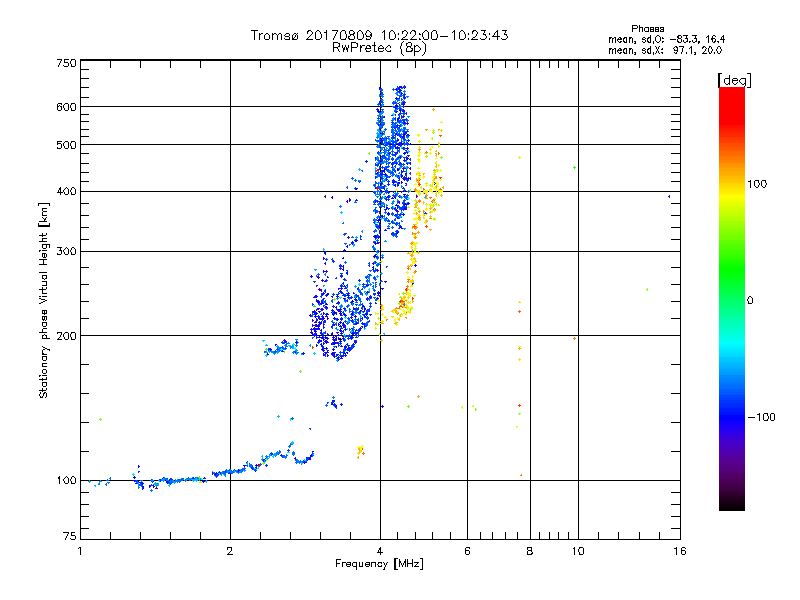Click the x-axis tick label '6'
Viewport: 800px width, 600px height.
point(467,551)
